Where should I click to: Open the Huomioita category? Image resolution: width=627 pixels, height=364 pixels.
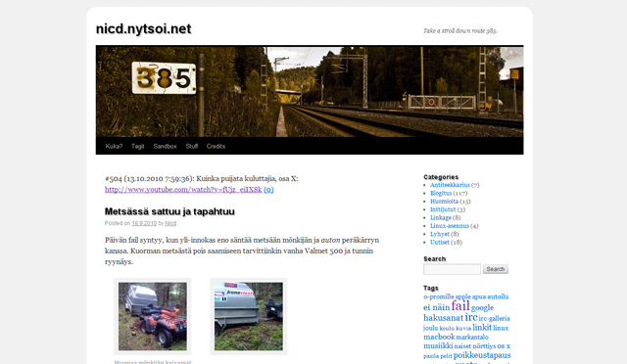tap(444, 202)
